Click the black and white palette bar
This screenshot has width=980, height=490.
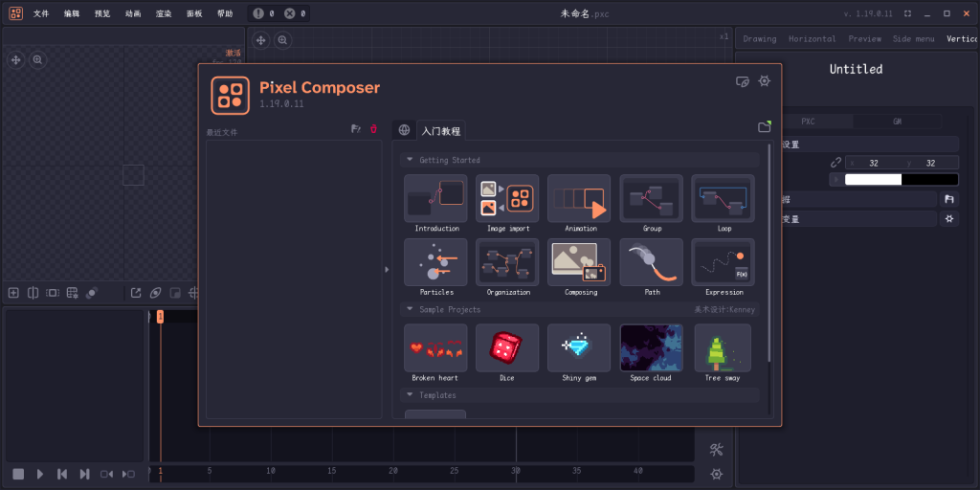(x=902, y=179)
